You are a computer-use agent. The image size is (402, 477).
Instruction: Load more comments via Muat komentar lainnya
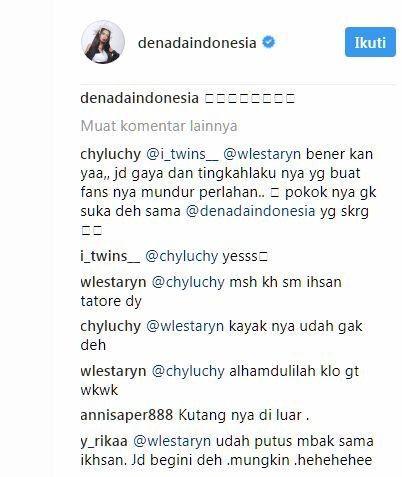coord(159,126)
